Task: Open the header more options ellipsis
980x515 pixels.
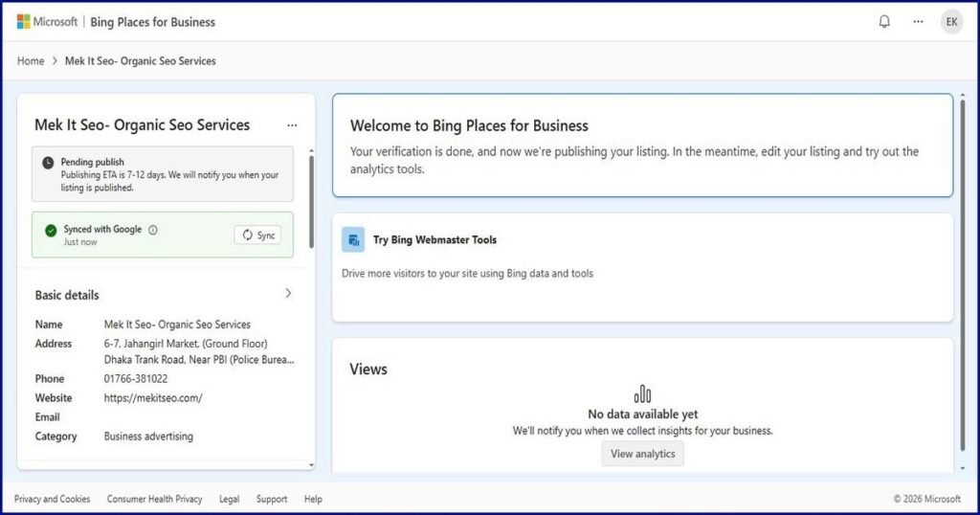Action: (918, 22)
